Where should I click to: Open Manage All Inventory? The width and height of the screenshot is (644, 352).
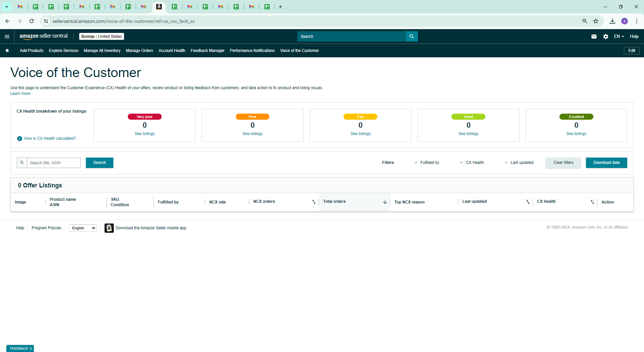[102, 51]
